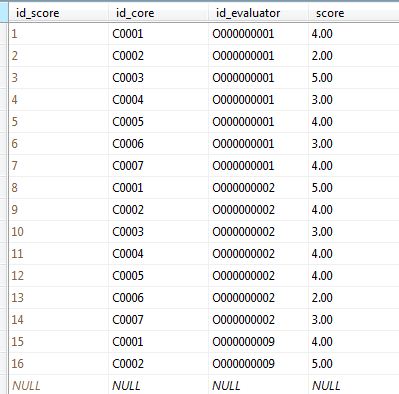Select the C0006 cell in row 13
This screenshot has width=399, height=394.
[x=158, y=298]
